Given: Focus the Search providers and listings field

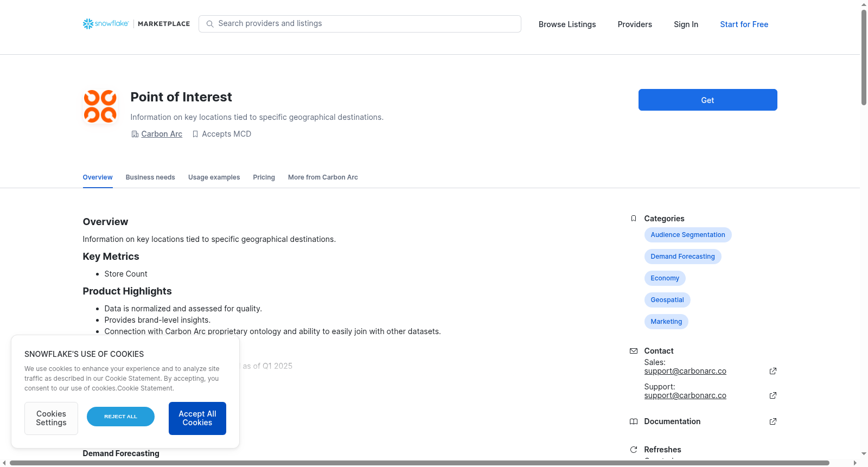Looking at the screenshot, I should click(360, 24).
